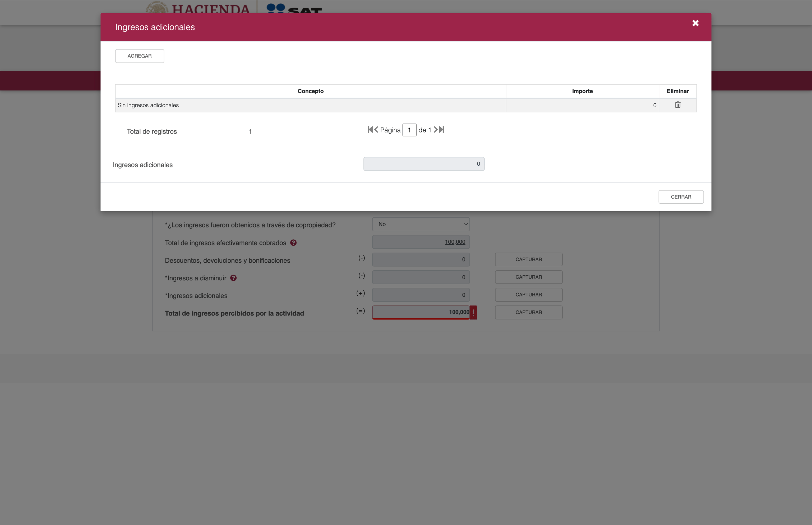Click help icon next to Total de ingresos efectivamente cobrados
The image size is (812, 525).
click(x=293, y=243)
